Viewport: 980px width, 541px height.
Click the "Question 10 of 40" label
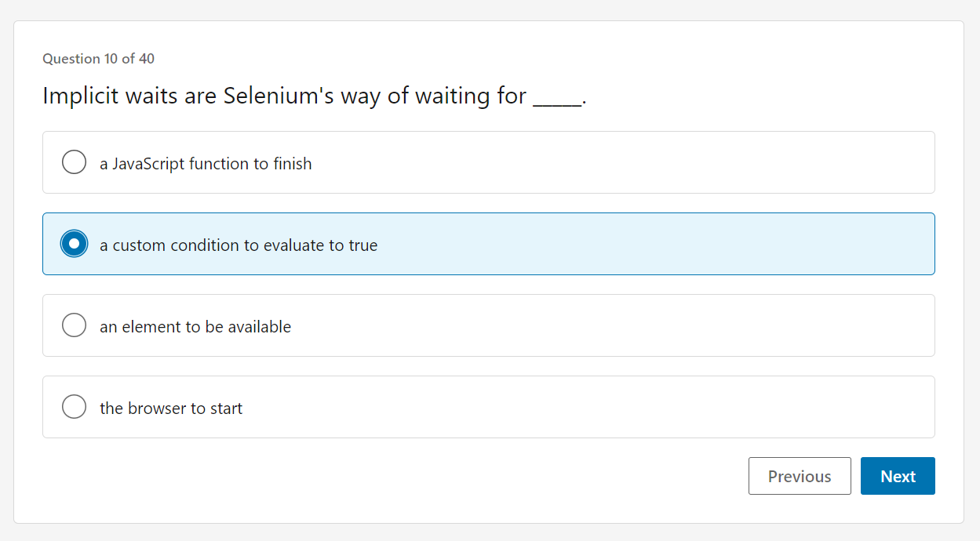click(98, 58)
